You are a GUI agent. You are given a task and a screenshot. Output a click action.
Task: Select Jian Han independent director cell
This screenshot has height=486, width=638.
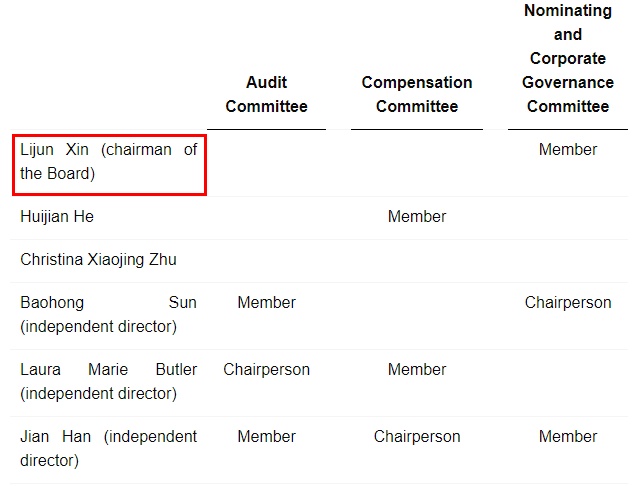(x=108, y=448)
